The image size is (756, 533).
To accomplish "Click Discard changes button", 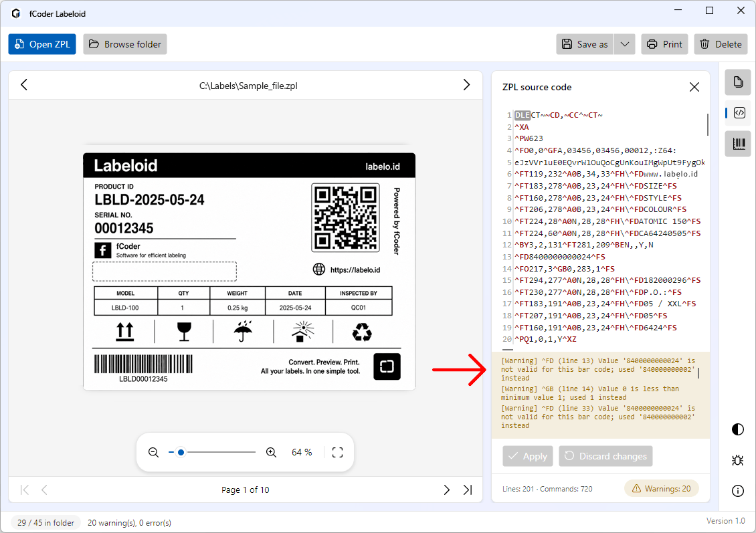I will pos(605,456).
